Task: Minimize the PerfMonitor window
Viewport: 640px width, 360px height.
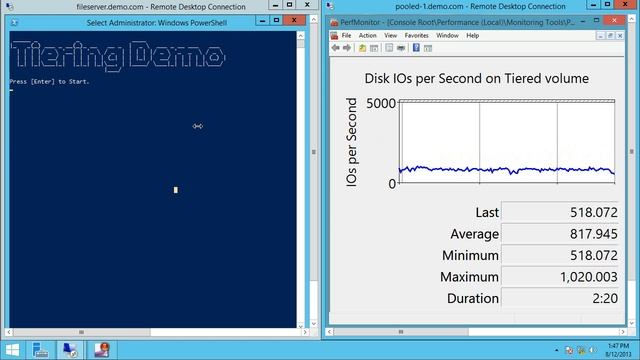Action: pyautogui.click(x=583, y=20)
